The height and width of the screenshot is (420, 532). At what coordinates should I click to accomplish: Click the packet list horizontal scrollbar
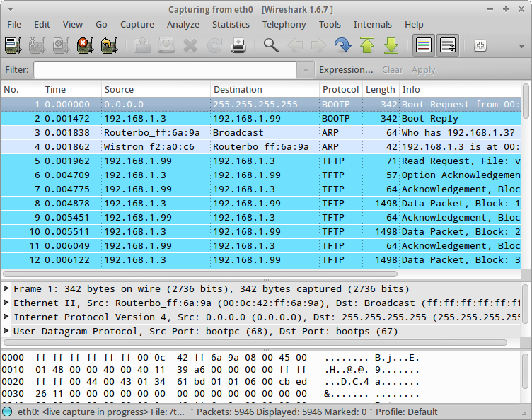pos(200,274)
